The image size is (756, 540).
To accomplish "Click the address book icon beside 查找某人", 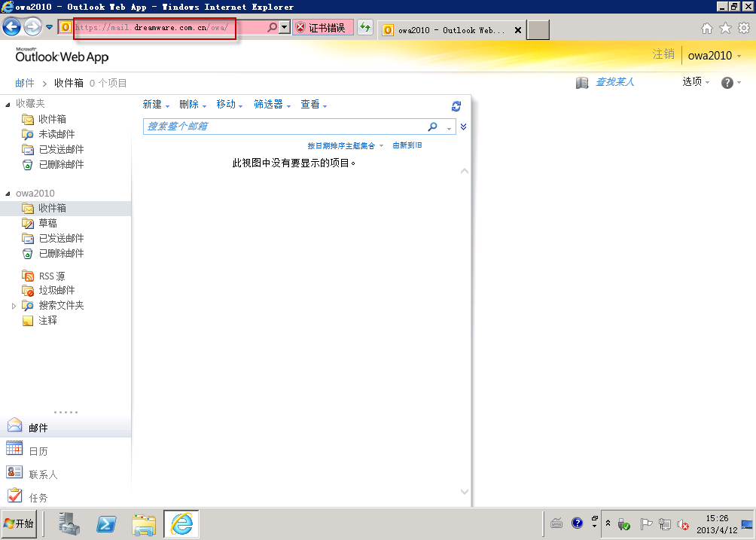I will [x=582, y=83].
